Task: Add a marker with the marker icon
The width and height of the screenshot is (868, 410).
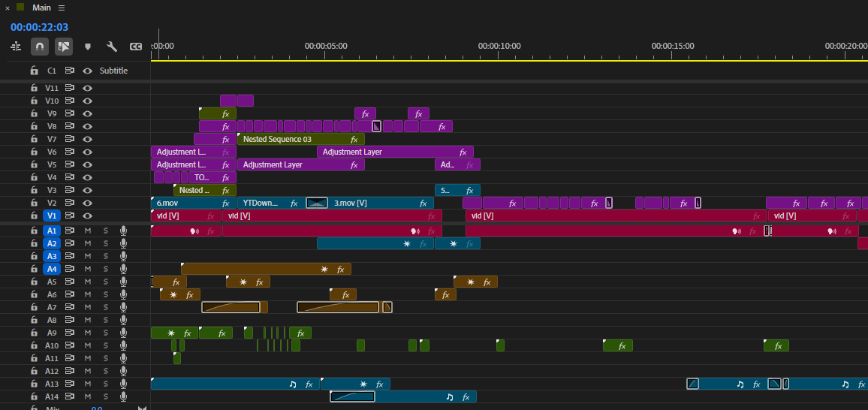Action: (87, 47)
